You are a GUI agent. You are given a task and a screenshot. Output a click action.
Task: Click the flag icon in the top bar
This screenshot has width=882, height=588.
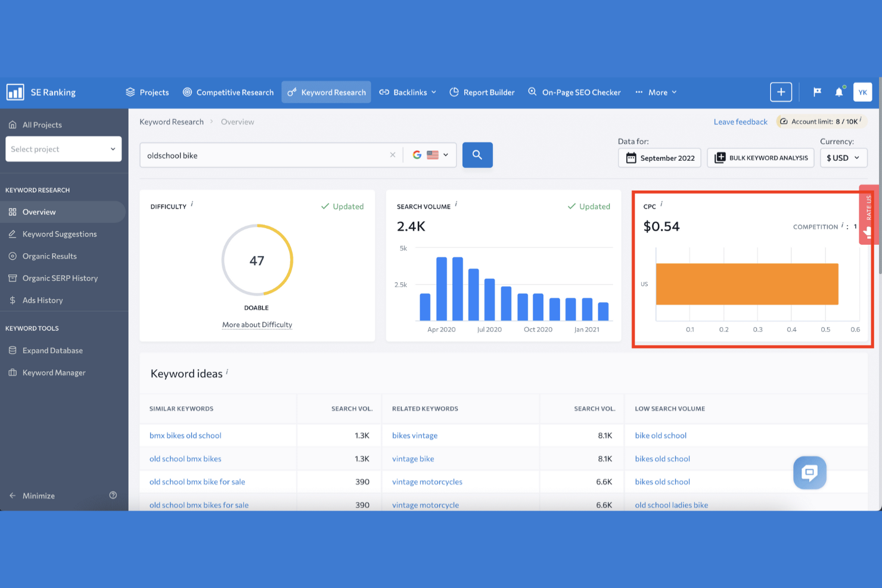point(816,92)
